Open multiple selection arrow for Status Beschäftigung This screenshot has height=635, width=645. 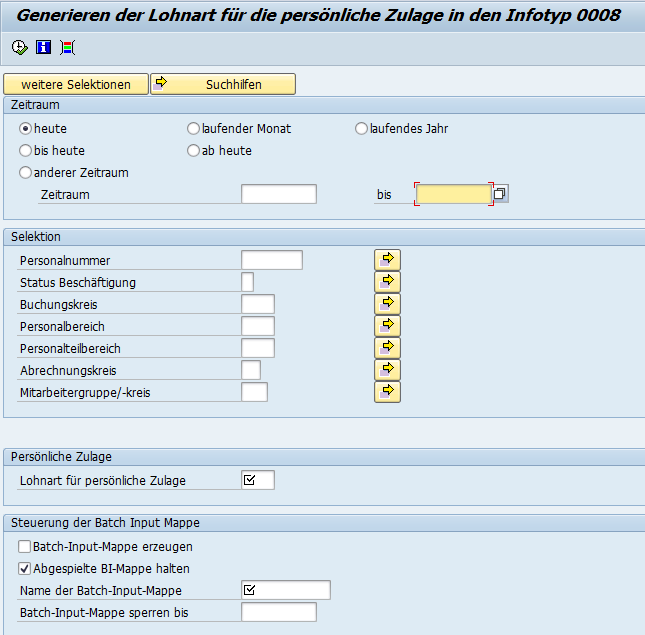click(x=387, y=282)
